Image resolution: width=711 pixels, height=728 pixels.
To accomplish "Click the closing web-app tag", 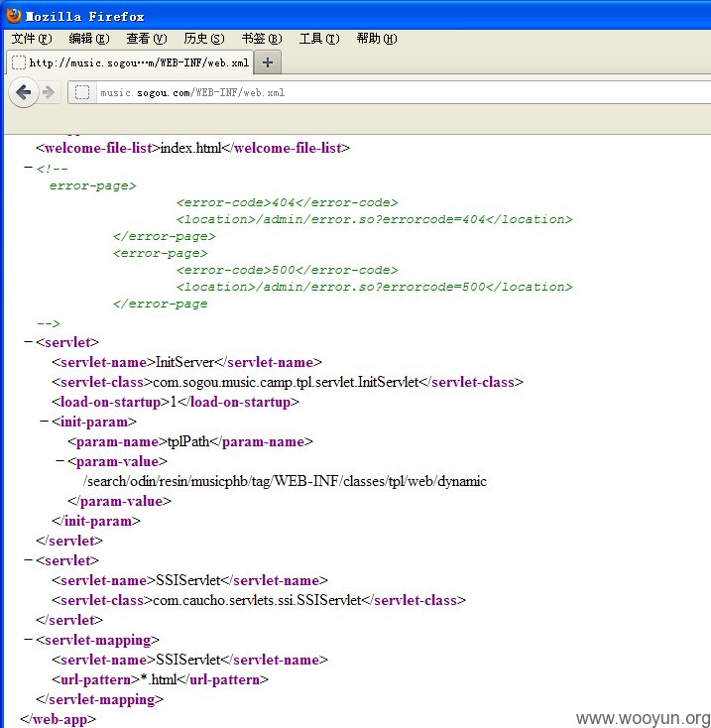I will 59,719.
